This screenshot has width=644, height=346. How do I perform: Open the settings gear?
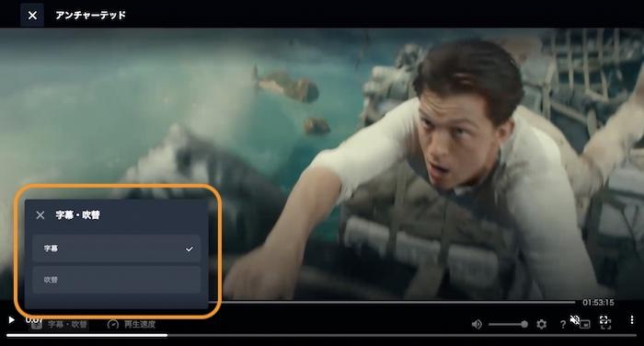click(x=541, y=324)
